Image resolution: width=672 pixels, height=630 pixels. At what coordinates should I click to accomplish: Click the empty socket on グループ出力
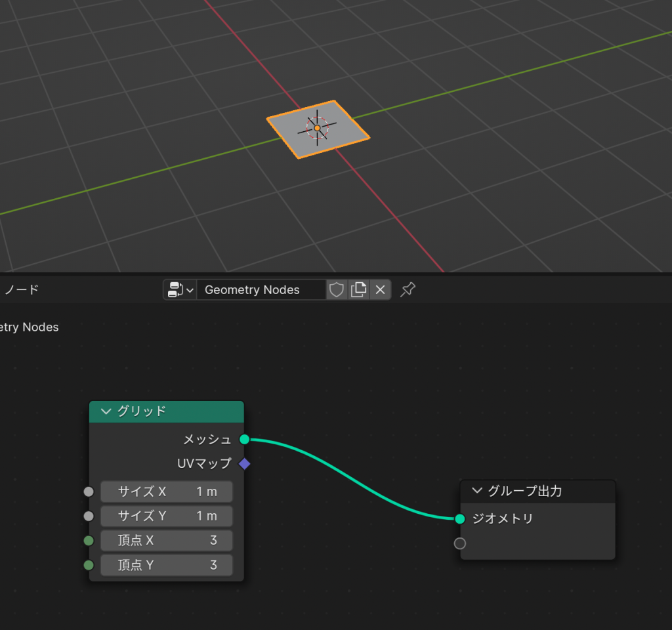460,543
